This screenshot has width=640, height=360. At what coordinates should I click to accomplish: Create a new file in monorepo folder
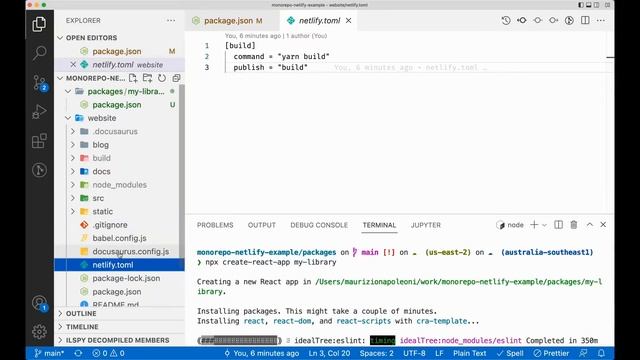coord(133,78)
